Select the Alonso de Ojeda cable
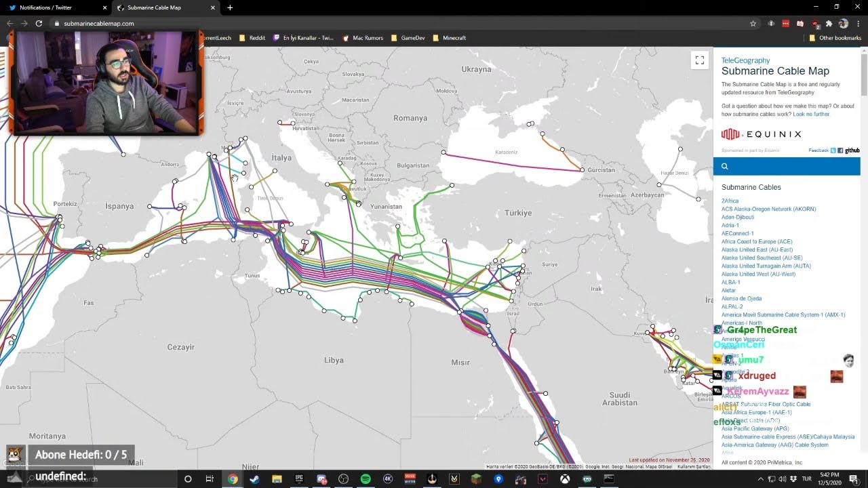The height and width of the screenshot is (488, 868). click(x=741, y=298)
